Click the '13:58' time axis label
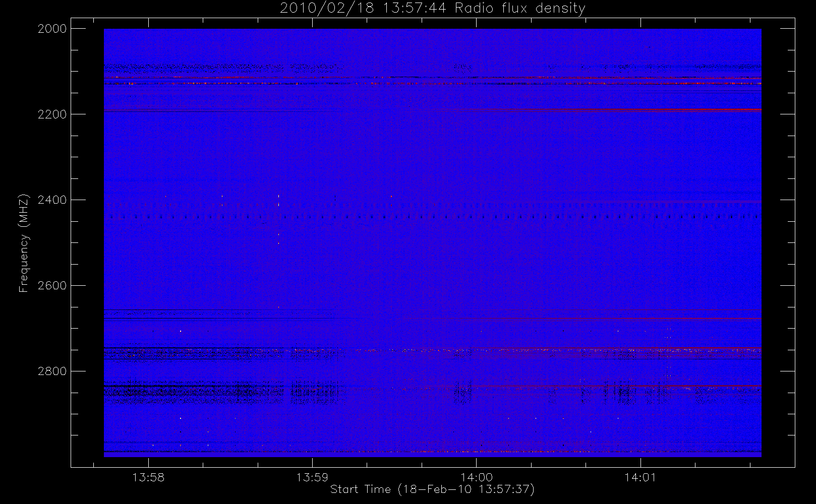The height and width of the screenshot is (504, 816). 148,477
